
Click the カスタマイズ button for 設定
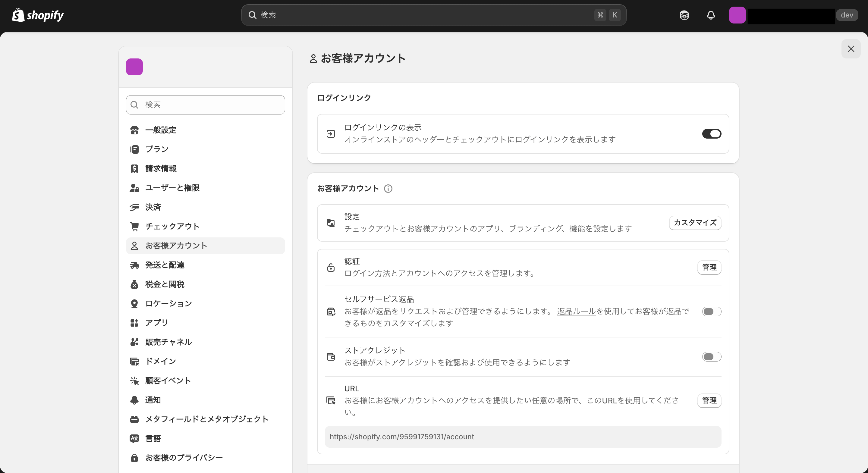695,223
